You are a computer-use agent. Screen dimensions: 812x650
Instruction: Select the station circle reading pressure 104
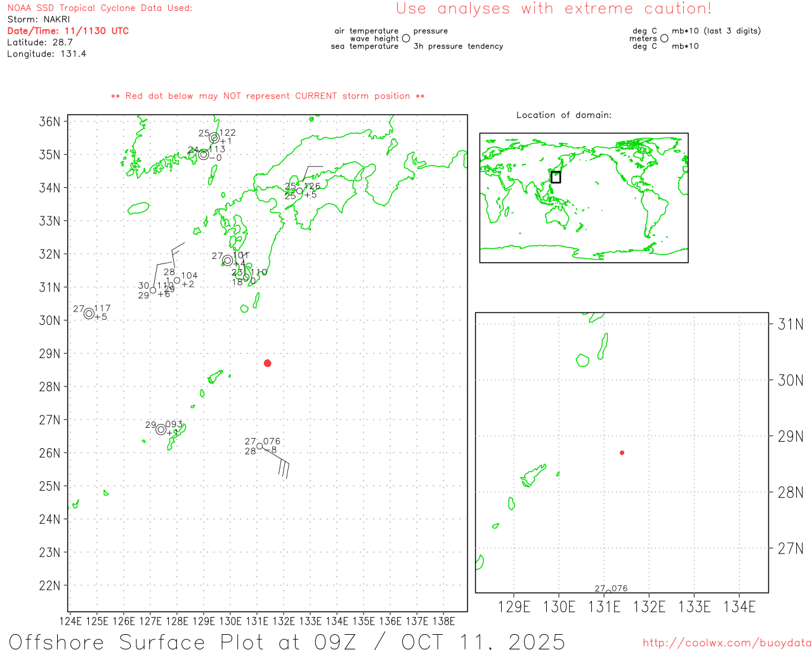(177, 280)
